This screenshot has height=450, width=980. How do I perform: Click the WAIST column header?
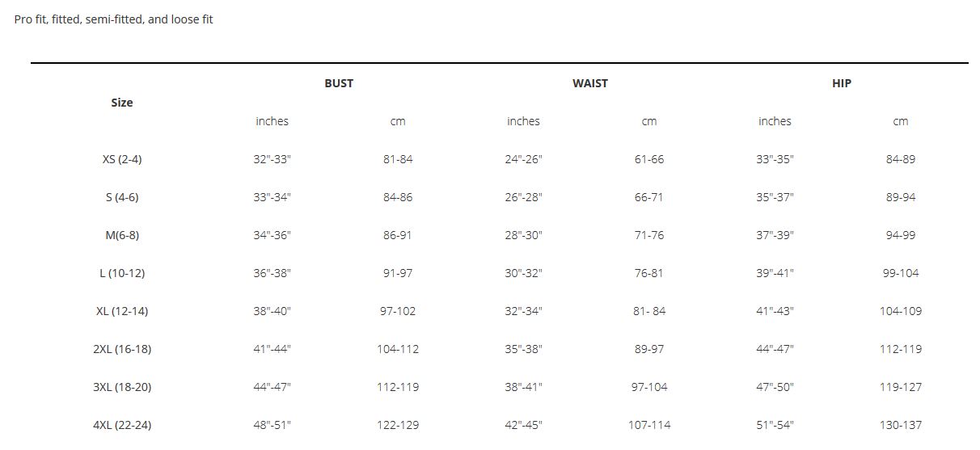[x=590, y=83]
